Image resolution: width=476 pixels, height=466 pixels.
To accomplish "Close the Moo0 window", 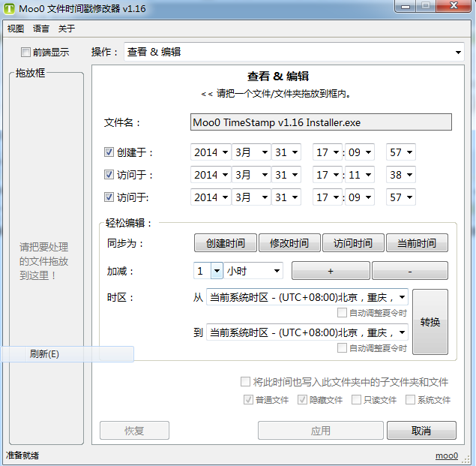I will point(454,6).
